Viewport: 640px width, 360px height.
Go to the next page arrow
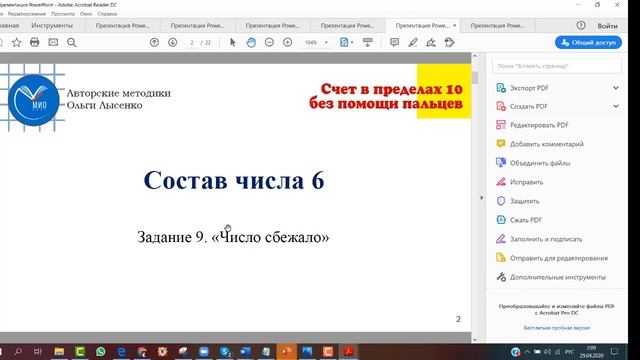pos(173,42)
